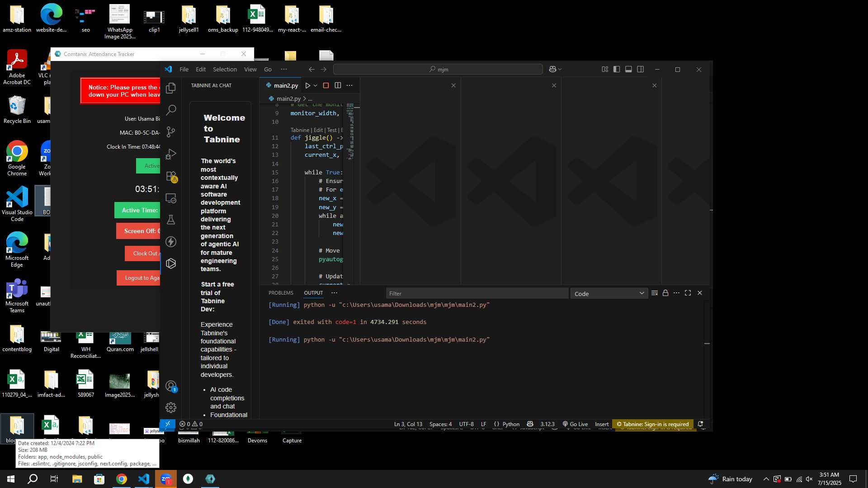Show hidden system tray icons

[766, 479]
